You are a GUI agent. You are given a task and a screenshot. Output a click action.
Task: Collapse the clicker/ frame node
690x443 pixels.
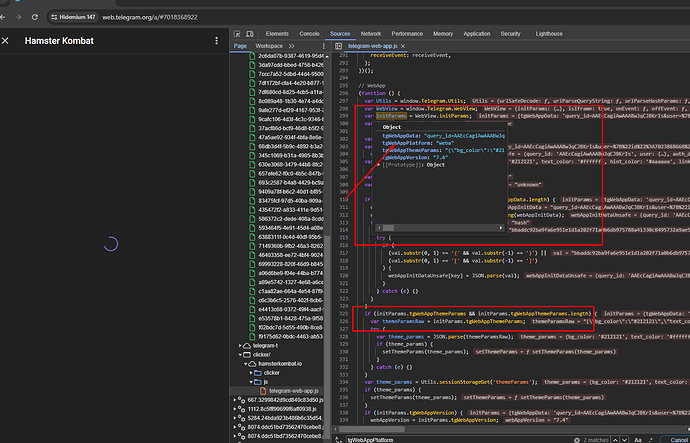tap(240, 355)
